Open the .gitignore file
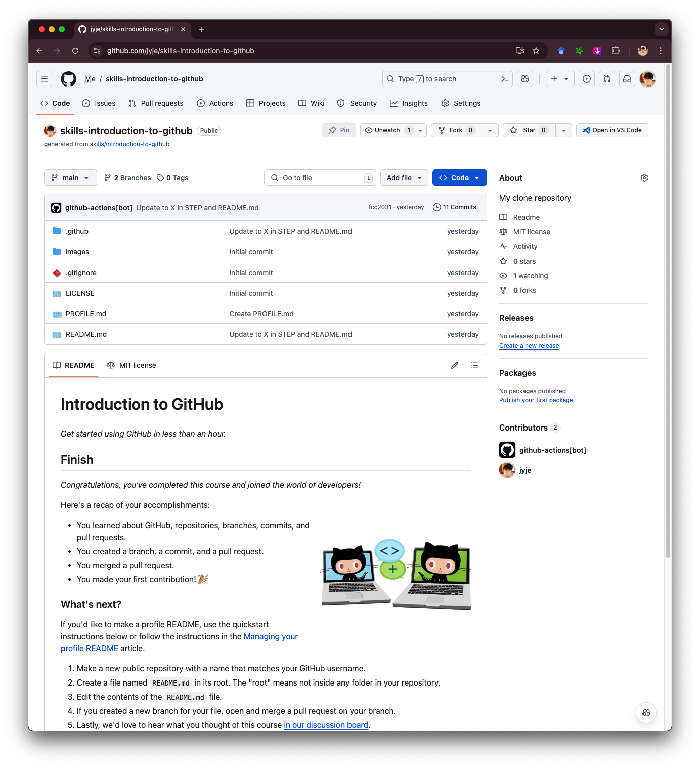This screenshot has width=700, height=768. tap(81, 273)
